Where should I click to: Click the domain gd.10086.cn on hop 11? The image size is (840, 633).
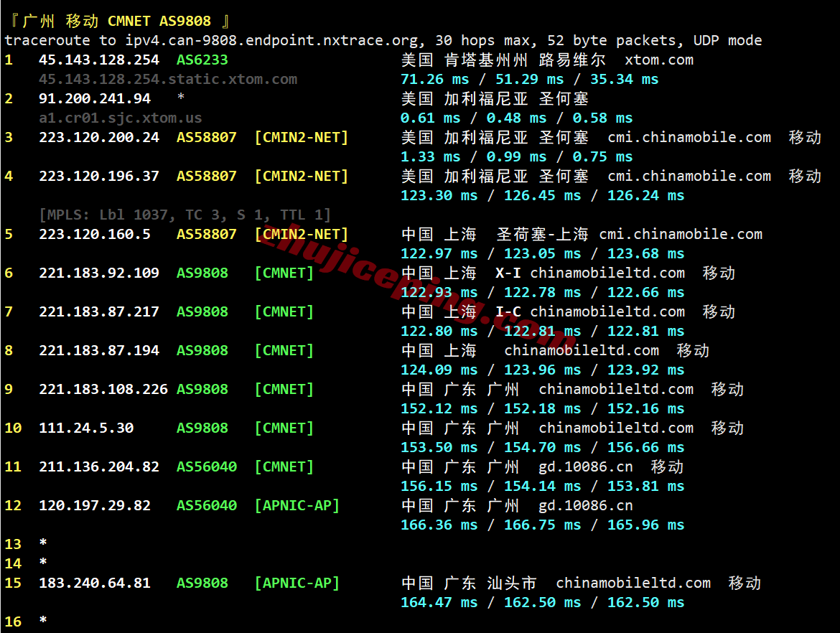[x=584, y=466]
